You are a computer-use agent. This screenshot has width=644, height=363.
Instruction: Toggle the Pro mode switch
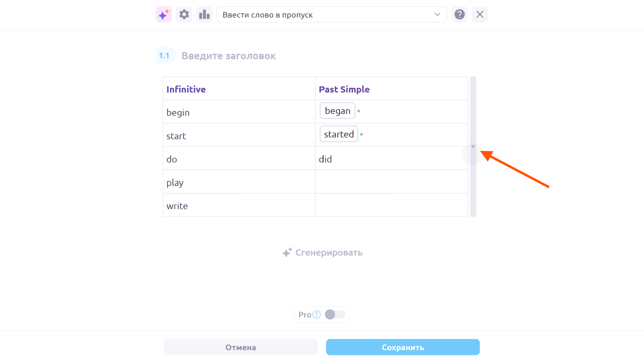tap(335, 315)
